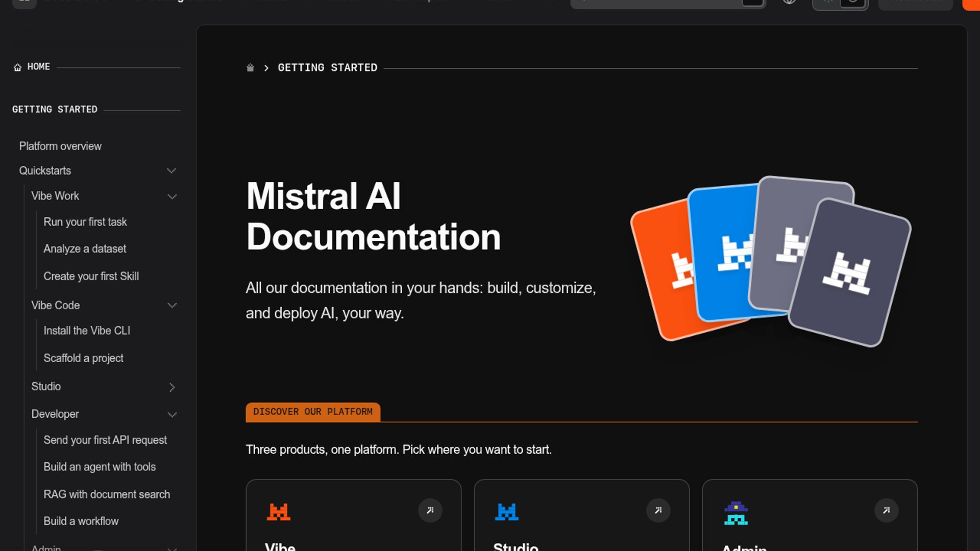Open "Install the Vibe CLI" guide

coord(87,331)
